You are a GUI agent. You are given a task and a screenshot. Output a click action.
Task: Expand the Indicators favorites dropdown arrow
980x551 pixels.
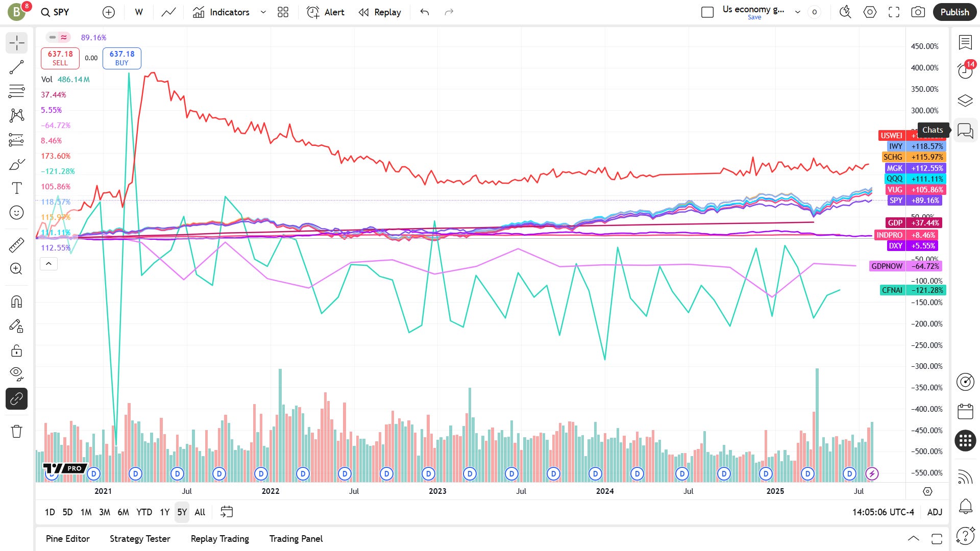[x=263, y=12]
